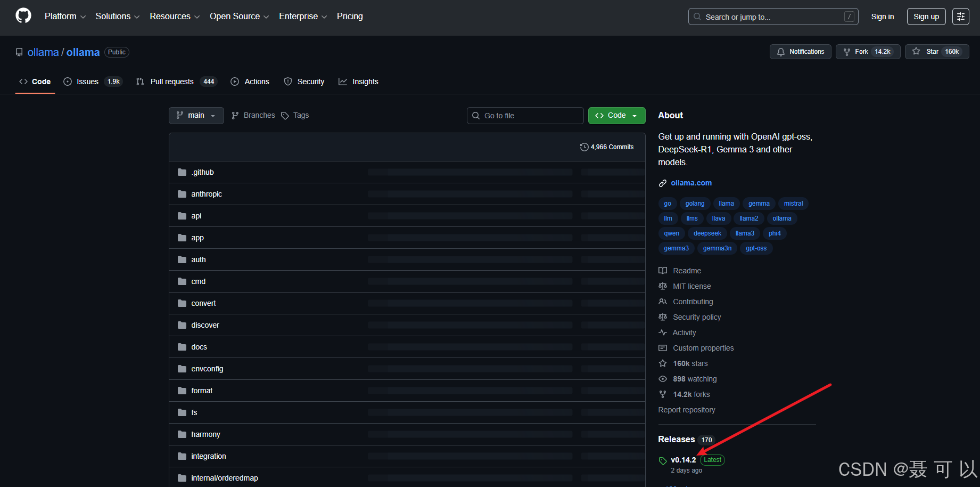Switch to the Issues tab

93,82
